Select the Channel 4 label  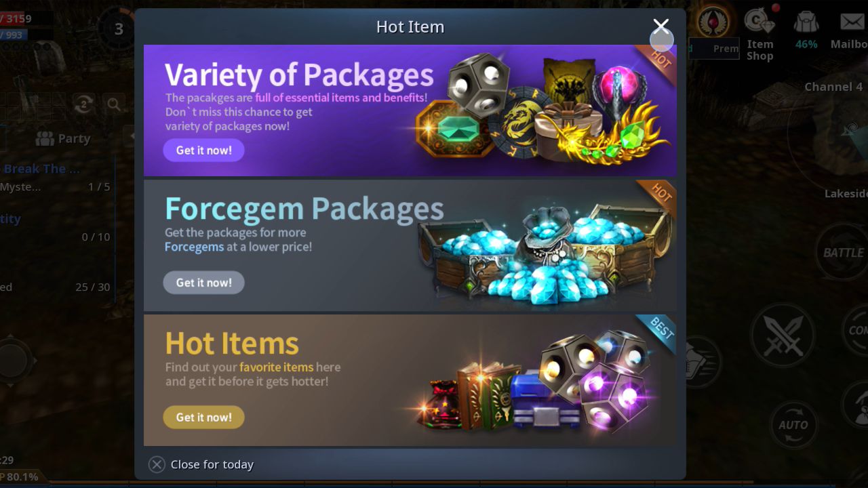click(833, 87)
